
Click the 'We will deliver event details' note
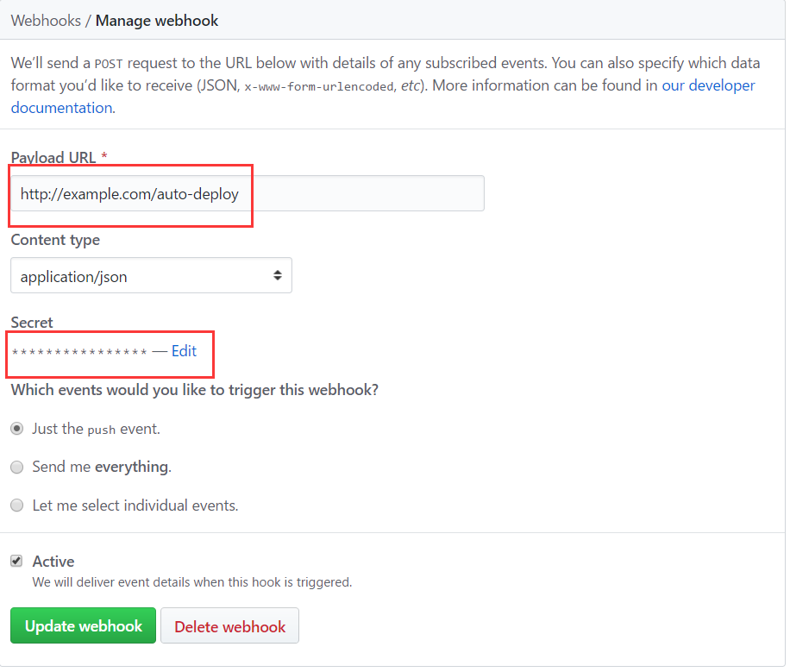tap(191, 582)
